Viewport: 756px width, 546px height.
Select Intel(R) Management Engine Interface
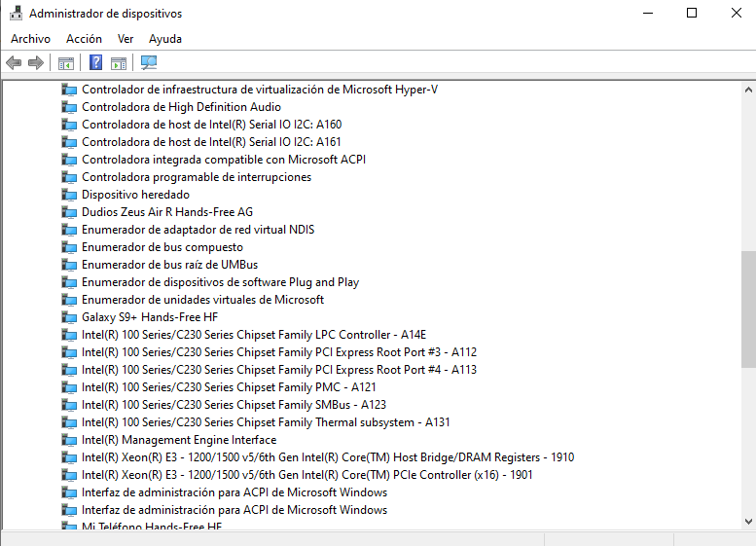click(x=179, y=440)
